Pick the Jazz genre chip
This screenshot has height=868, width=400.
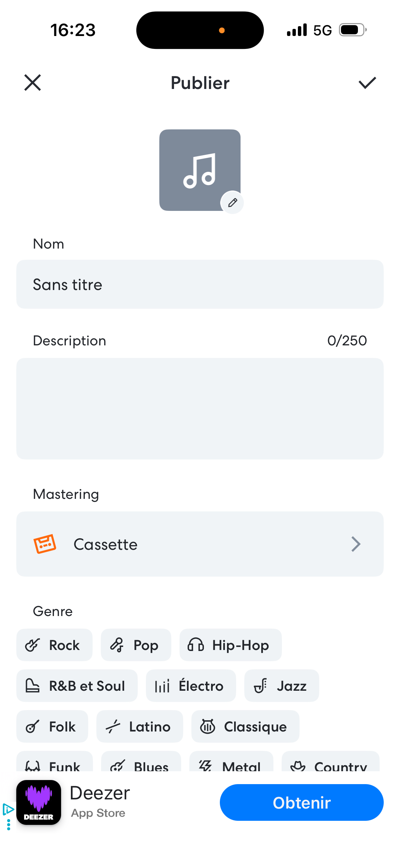tap(281, 686)
